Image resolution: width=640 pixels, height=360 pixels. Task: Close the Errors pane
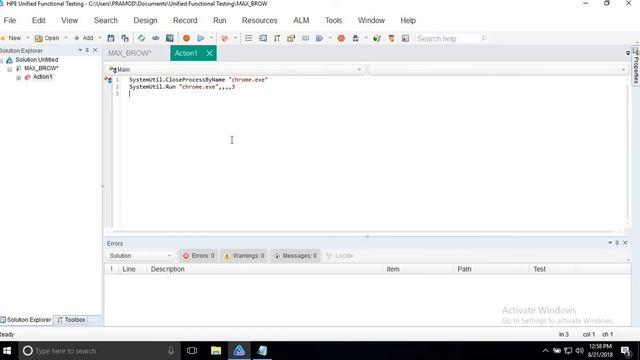click(x=625, y=243)
